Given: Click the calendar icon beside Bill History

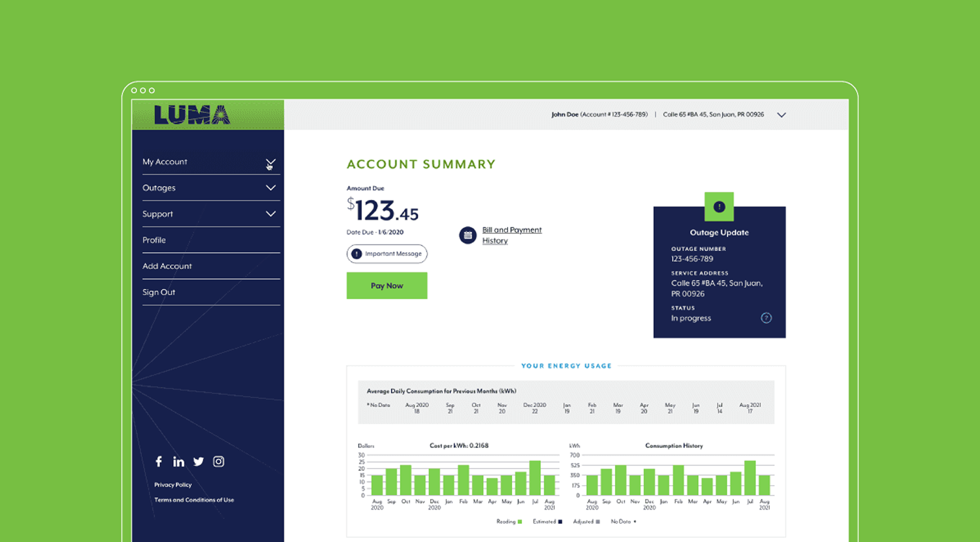Looking at the screenshot, I should pyautogui.click(x=468, y=235).
